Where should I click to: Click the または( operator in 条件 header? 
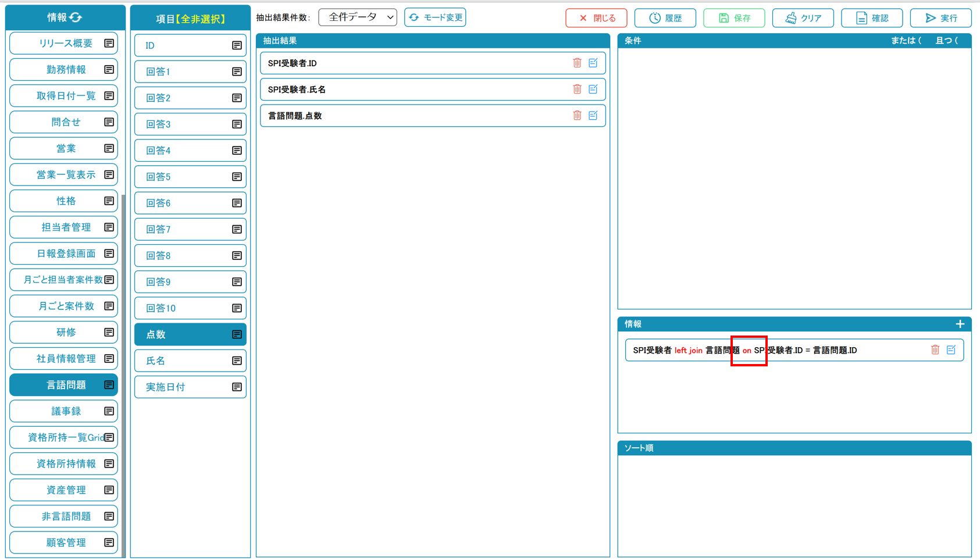coord(906,41)
